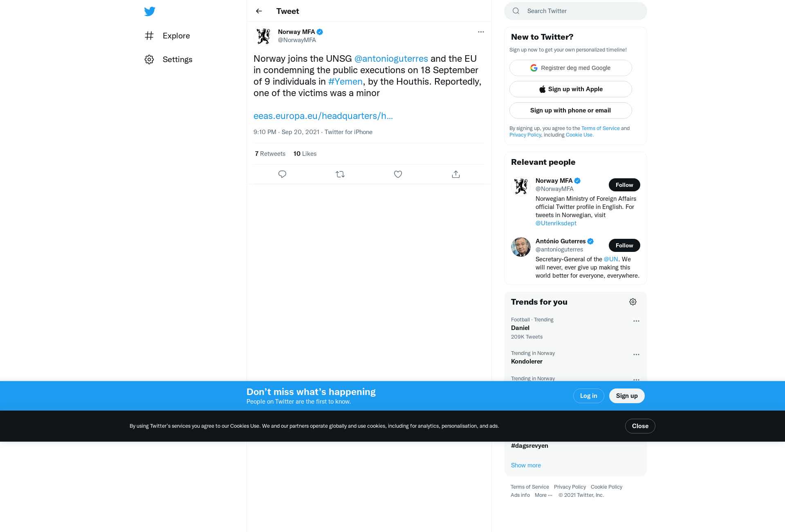Reply to the Norway MFA tweet
785x532 pixels.
[282, 174]
